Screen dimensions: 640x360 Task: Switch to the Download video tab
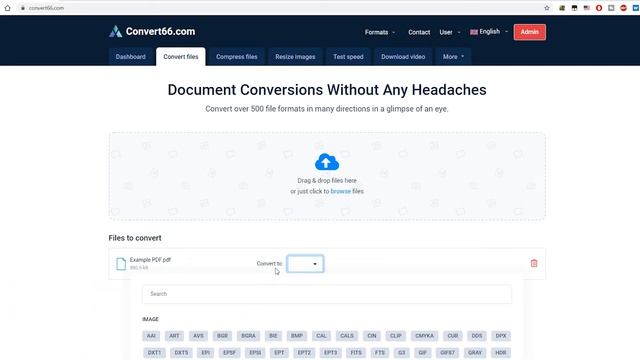point(403,57)
